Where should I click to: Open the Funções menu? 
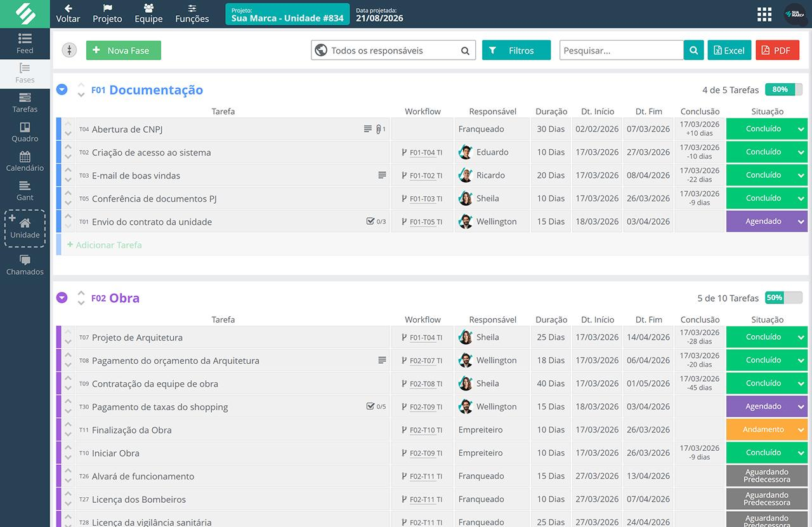click(x=192, y=13)
